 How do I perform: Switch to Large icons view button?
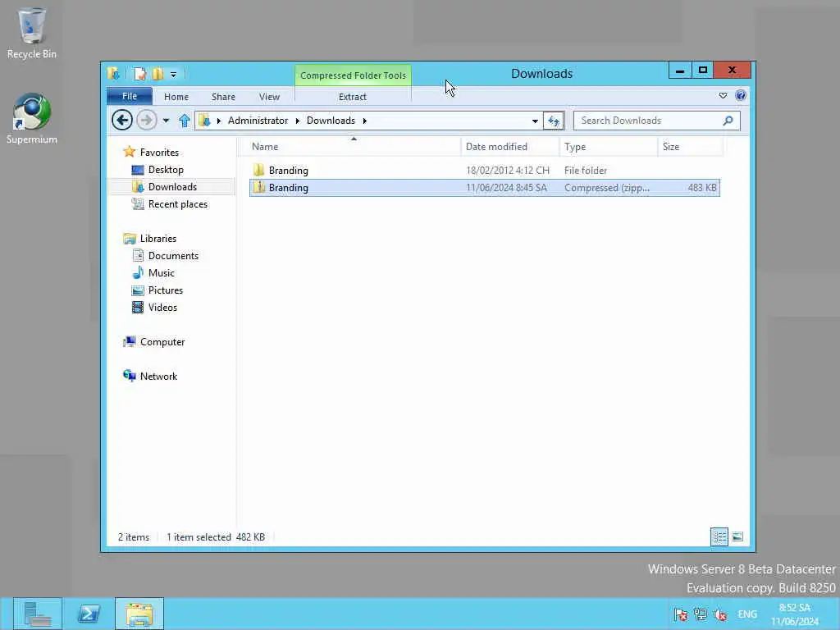pos(737,536)
